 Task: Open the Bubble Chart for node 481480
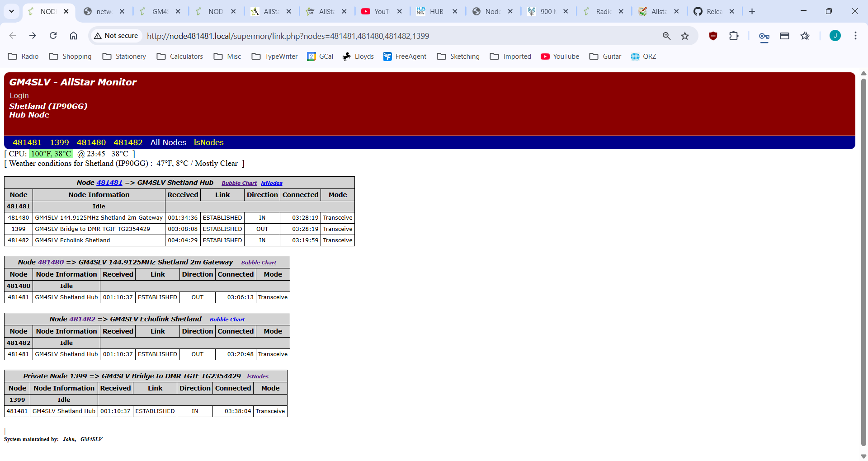coord(258,262)
